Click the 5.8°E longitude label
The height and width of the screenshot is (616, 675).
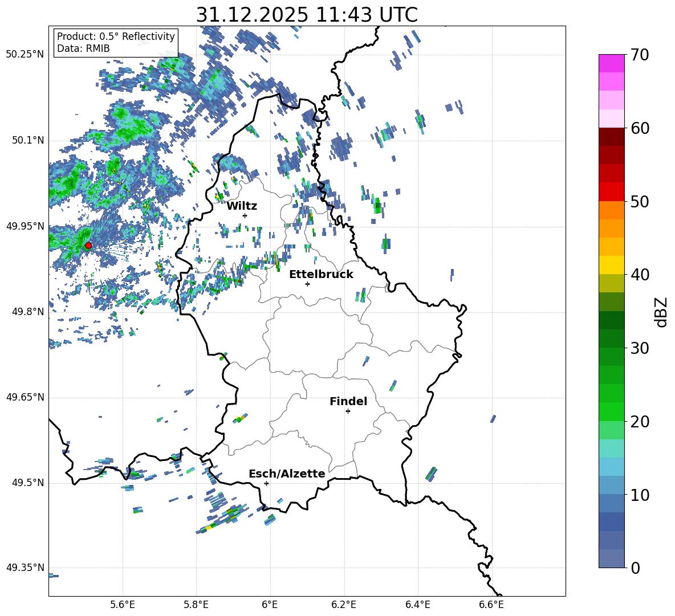tap(196, 605)
